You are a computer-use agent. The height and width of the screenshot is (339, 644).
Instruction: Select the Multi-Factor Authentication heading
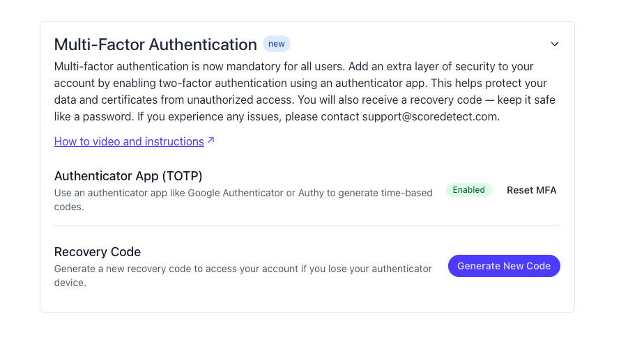tap(155, 45)
